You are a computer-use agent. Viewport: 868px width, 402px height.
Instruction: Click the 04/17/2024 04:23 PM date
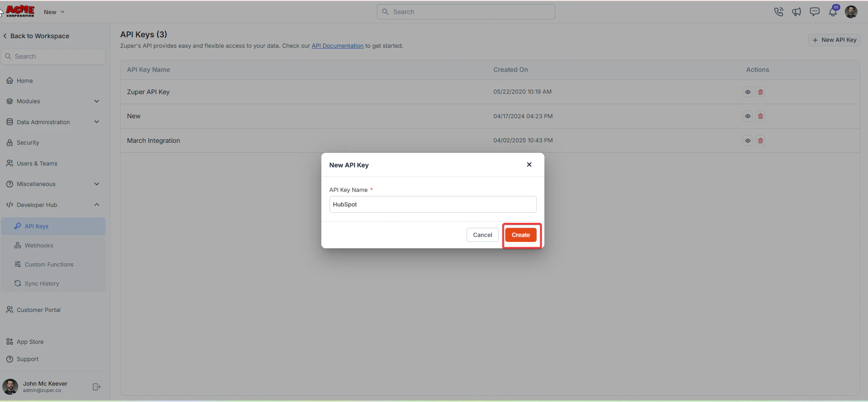pyautogui.click(x=523, y=116)
